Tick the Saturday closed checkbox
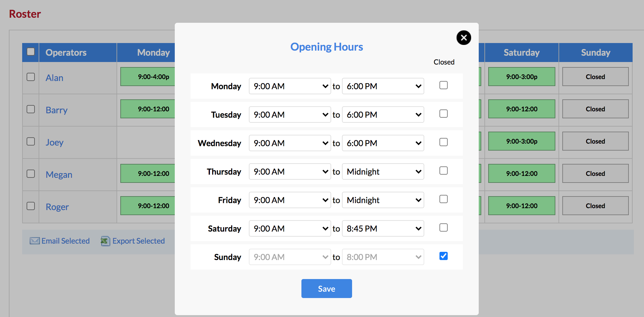Screen dimensions: 644x317 [x=444, y=227]
